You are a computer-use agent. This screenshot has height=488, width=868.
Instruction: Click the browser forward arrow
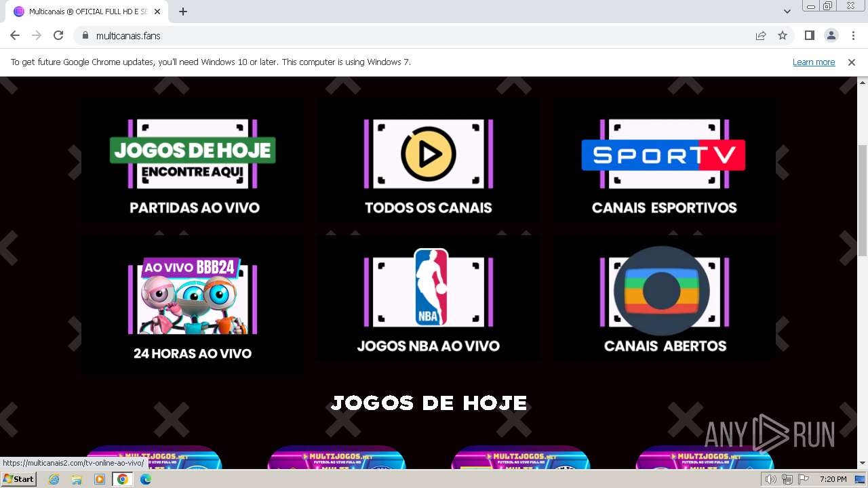(x=37, y=35)
